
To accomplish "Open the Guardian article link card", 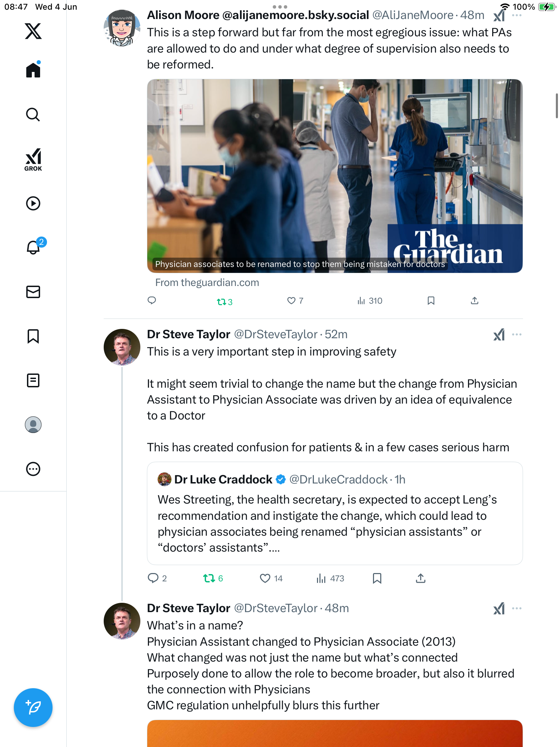I will pos(335,176).
